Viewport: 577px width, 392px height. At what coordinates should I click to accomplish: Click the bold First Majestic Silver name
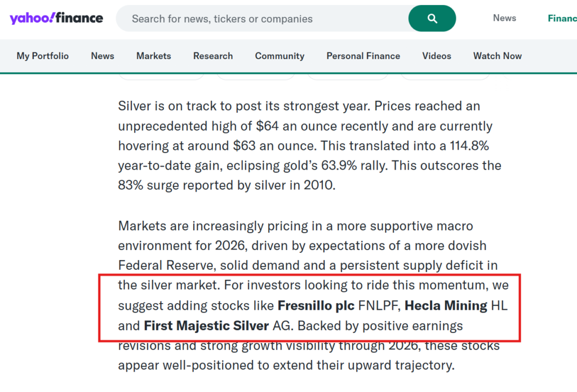tap(206, 326)
